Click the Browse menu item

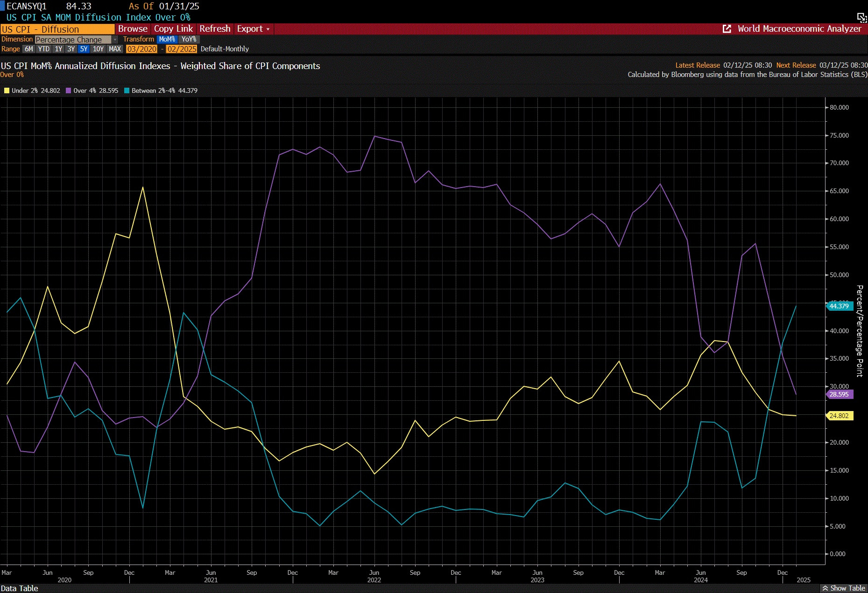[133, 29]
